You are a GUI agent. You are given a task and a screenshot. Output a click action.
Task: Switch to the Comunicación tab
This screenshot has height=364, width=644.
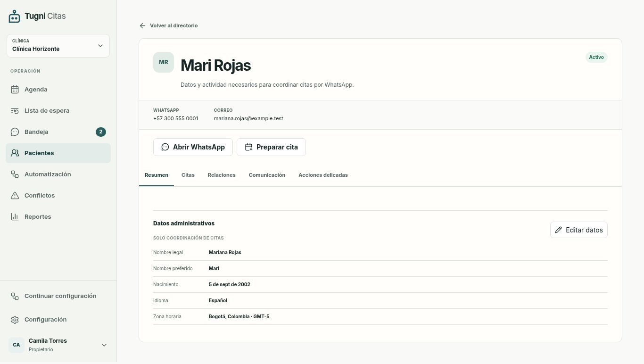[x=267, y=175]
